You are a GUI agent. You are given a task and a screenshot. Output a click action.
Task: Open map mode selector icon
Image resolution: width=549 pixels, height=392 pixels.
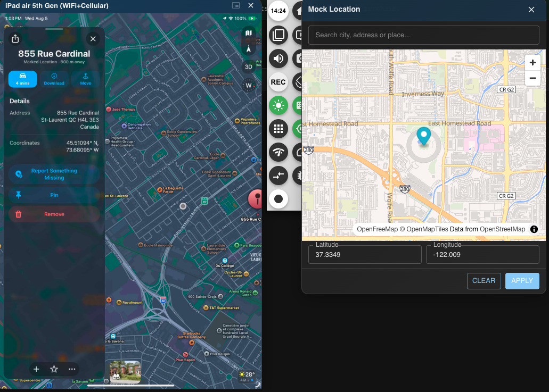pos(249,33)
